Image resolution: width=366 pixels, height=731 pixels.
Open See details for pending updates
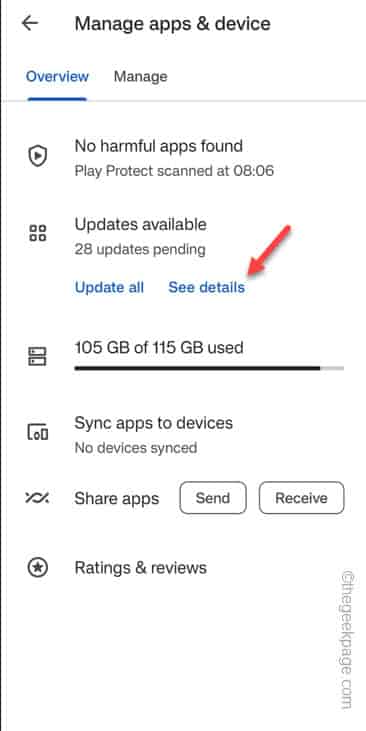(207, 287)
